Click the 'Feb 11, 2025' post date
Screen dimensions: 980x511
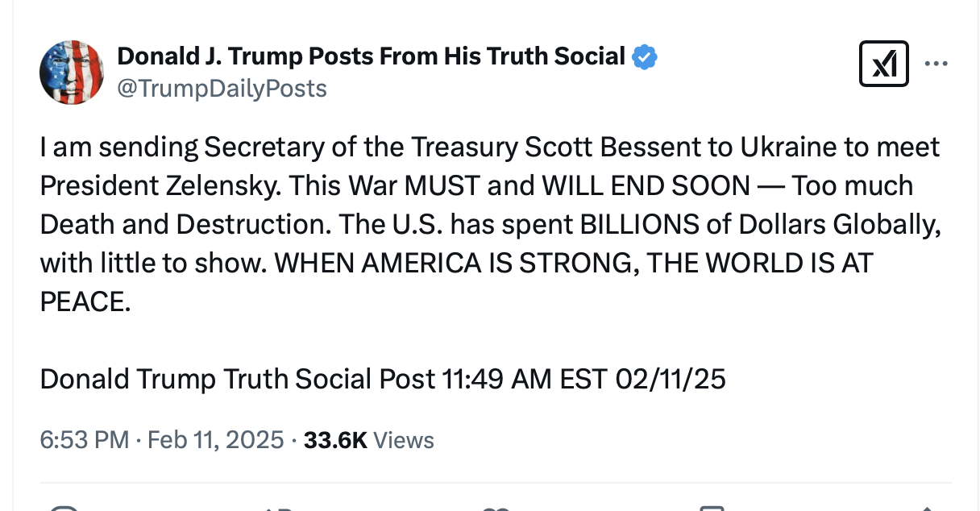tap(215, 440)
